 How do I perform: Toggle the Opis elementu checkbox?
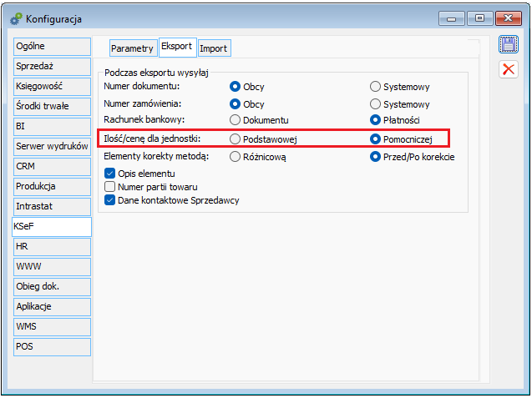109,173
